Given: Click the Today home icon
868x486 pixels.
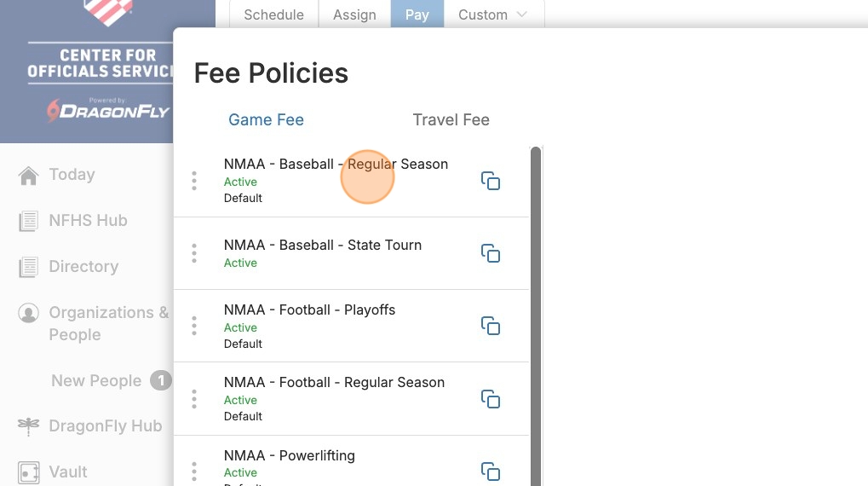Looking at the screenshot, I should pyautogui.click(x=29, y=176).
